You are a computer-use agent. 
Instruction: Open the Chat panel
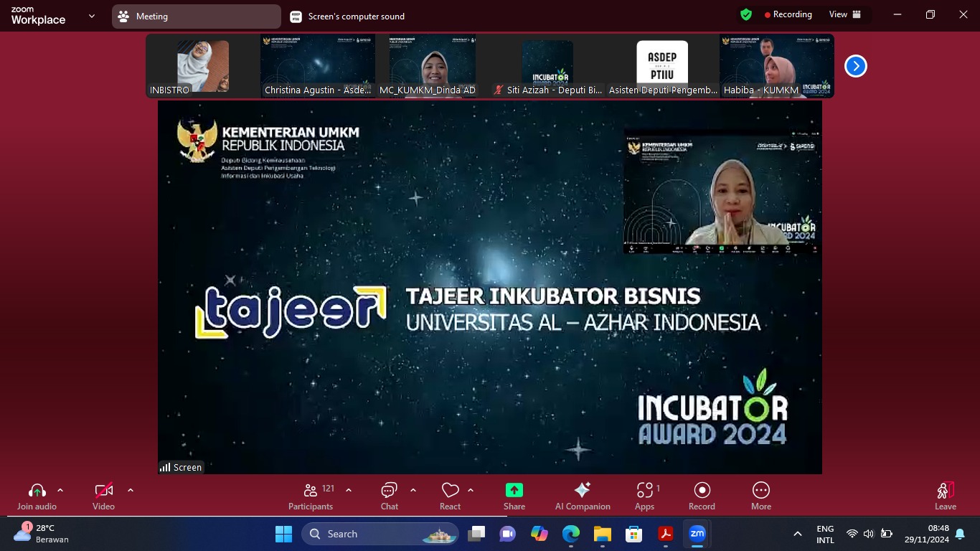(x=390, y=496)
